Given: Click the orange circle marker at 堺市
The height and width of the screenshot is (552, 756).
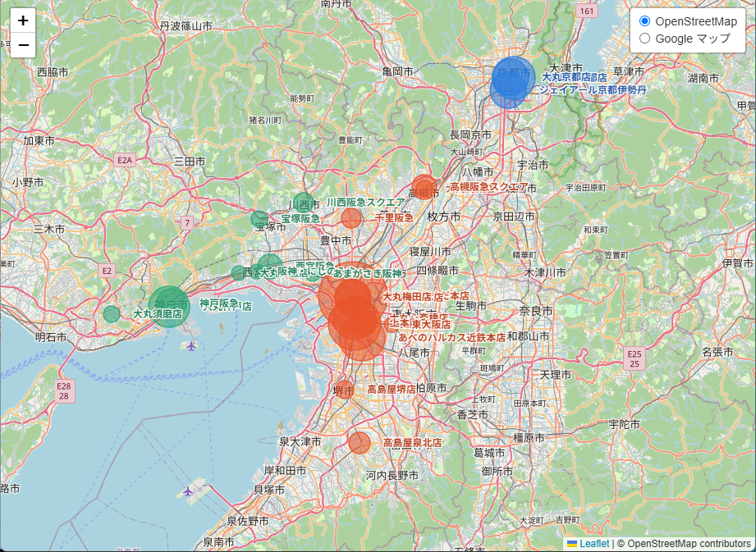Looking at the screenshot, I should coord(344,390).
